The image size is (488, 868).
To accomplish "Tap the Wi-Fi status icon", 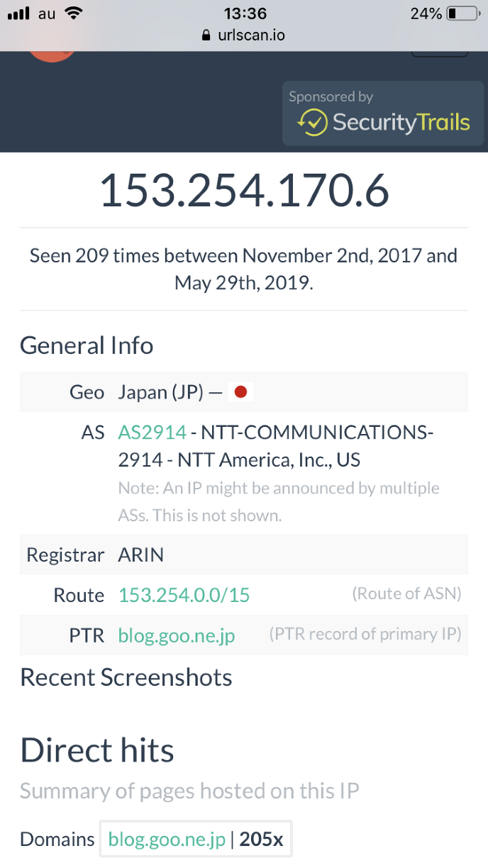I will click(x=72, y=13).
